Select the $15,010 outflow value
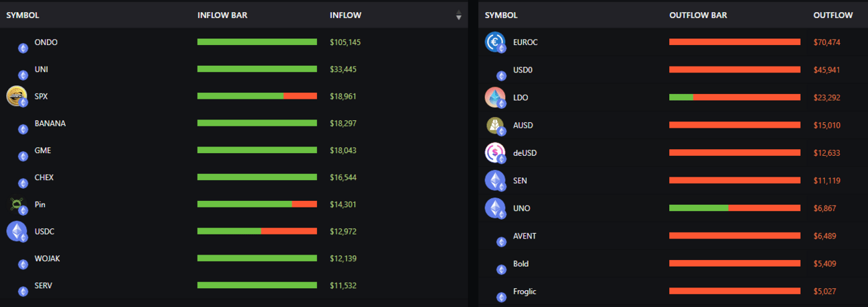Image resolution: width=868 pixels, height=307 pixels. (x=826, y=125)
